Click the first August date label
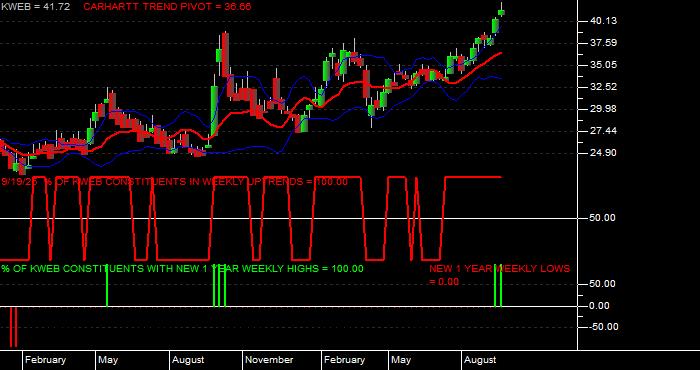The image size is (700, 370). [188, 360]
